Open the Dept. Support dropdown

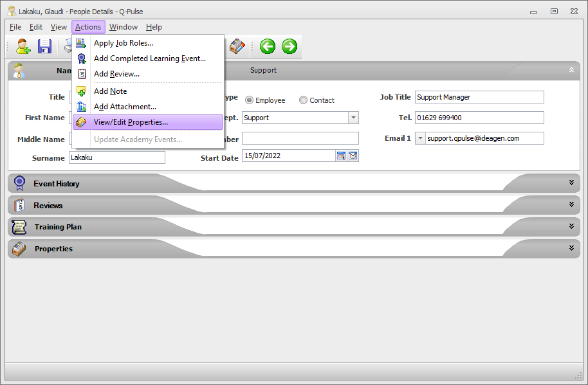click(x=353, y=118)
